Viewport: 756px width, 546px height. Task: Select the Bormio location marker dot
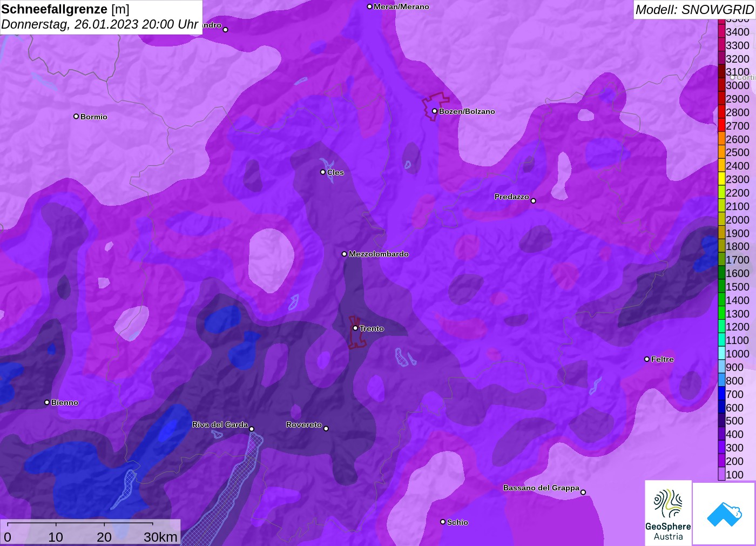pos(76,116)
